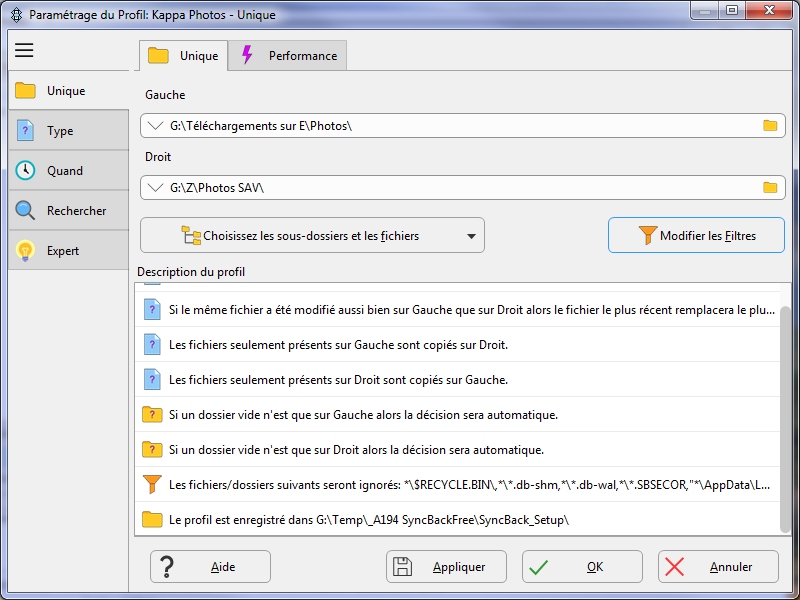Expand the Droit path history dropdown
The image size is (800, 600).
tap(155, 188)
